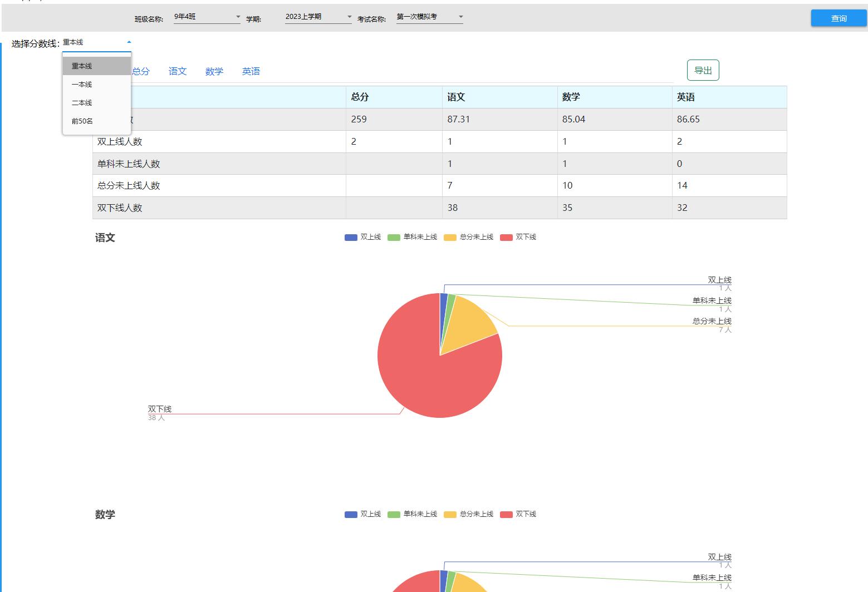Toggle 双上线 legend swatch in 语文 chart
This screenshot has width=868, height=592.
tap(351, 238)
